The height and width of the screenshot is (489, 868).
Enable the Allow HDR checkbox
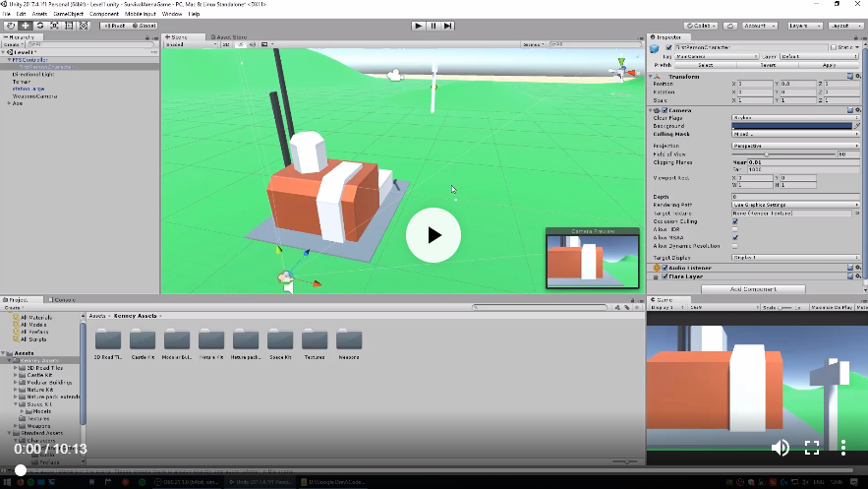pyautogui.click(x=735, y=229)
